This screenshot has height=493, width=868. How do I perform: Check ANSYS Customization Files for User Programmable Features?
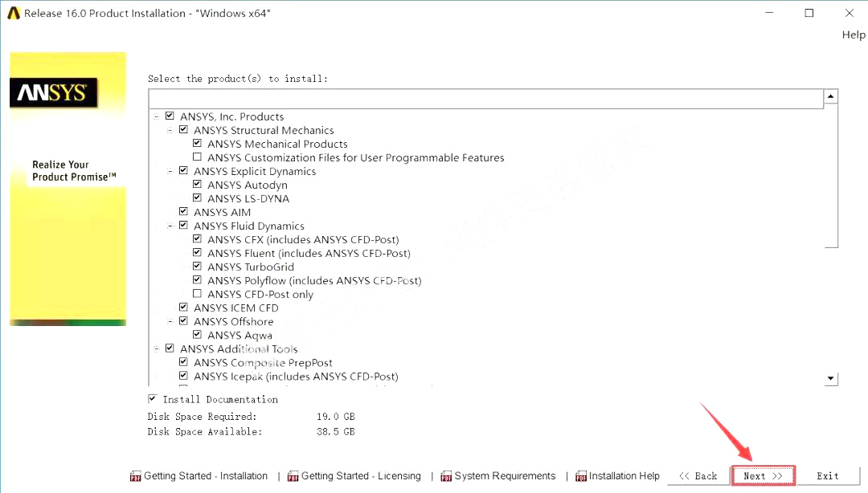click(197, 157)
